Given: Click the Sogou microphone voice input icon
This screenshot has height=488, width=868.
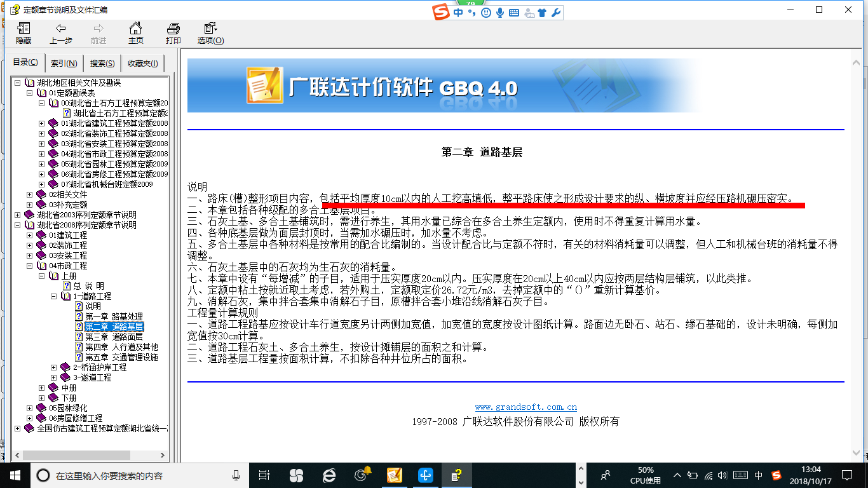Looking at the screenshot, I should click(500, 13).
